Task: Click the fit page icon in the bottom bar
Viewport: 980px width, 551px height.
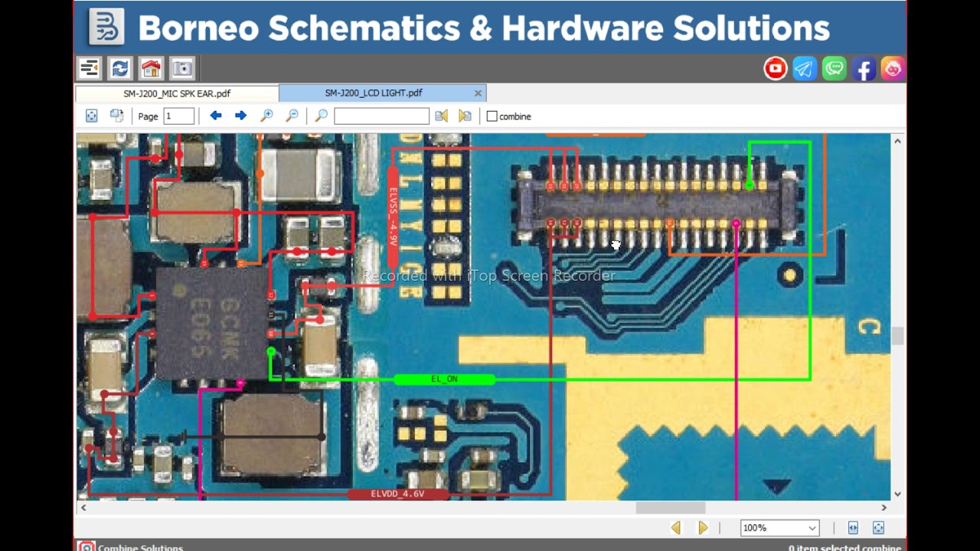Action: (878, 528)
